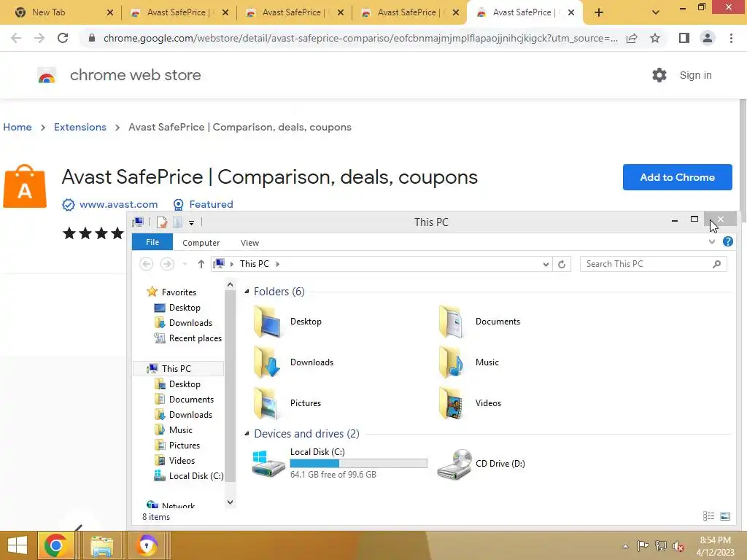Open Chrome side panel icon
Image resolution: width=747 pixels, height=560 pixels.
tap(684, 38)
